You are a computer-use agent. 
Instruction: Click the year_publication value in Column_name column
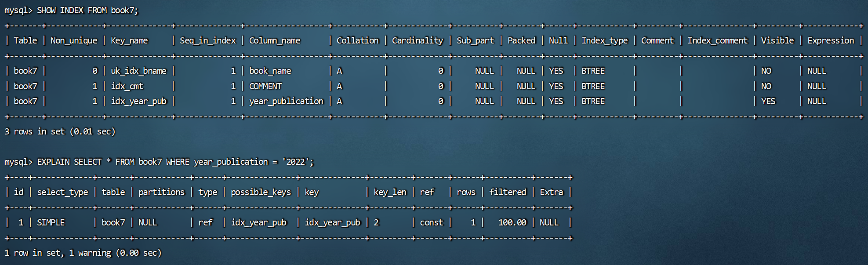point(286,101)
